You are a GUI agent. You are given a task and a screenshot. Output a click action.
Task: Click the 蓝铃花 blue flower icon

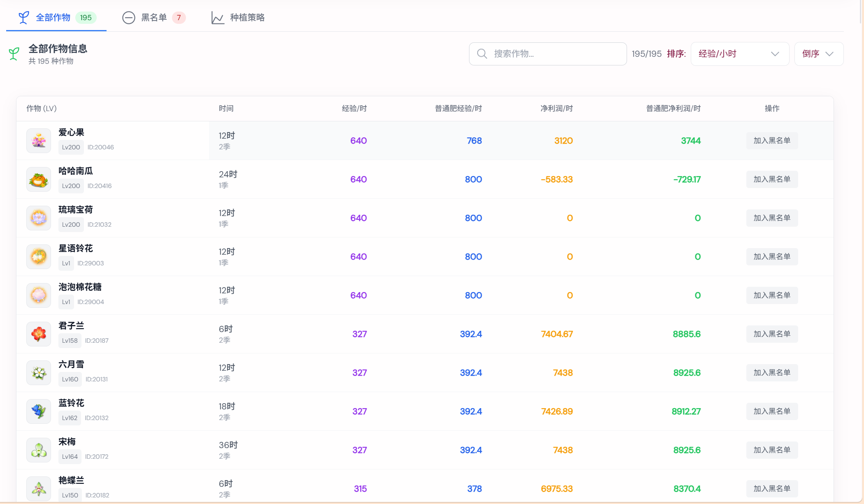(39, 411)
